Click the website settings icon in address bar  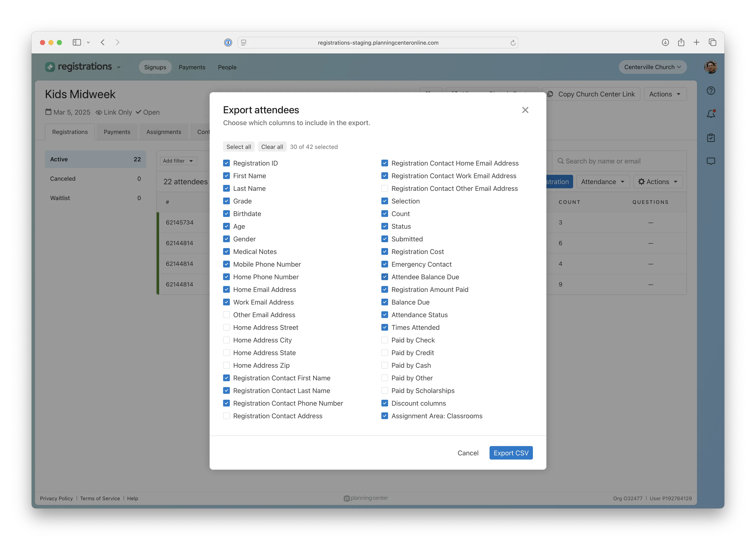click(x=244, y=43)
